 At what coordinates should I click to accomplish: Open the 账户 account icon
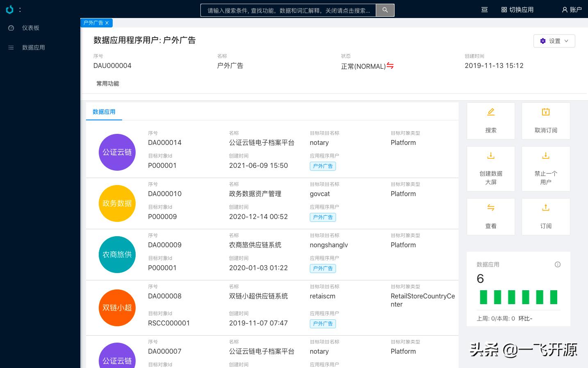pyautogui.click(x=572, y=9)
